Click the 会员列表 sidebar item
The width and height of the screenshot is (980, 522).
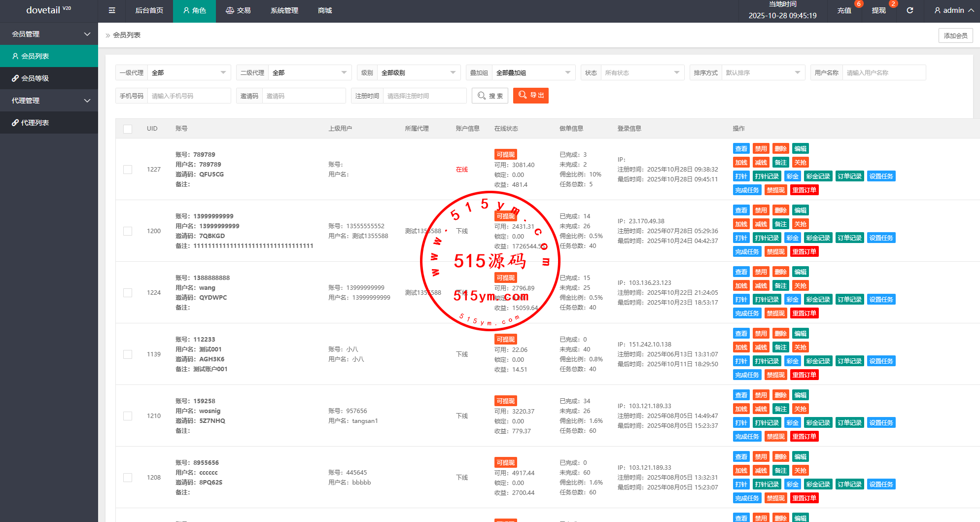[35, 56]
